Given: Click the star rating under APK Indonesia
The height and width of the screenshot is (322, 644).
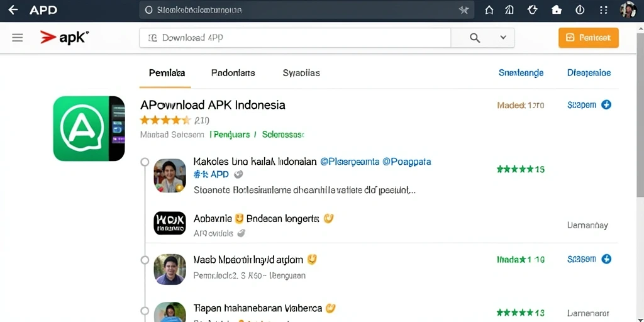Looking at the screenshot, I should 165,120.
